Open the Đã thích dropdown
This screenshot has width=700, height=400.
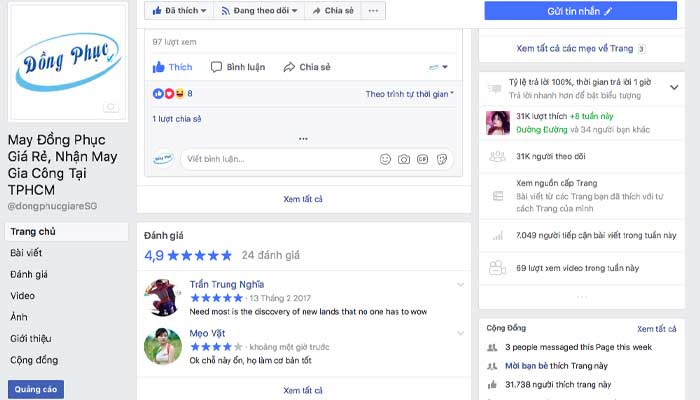(x=179, y=10)
